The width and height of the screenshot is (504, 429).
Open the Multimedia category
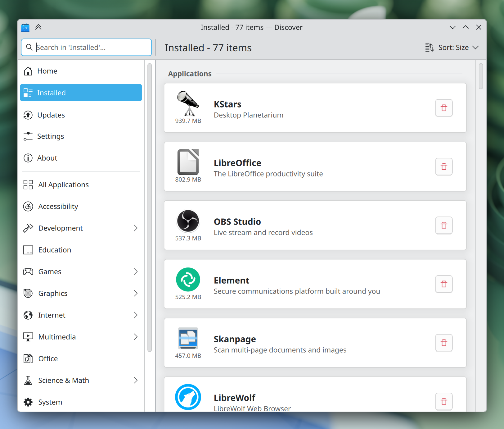(81, 337)
